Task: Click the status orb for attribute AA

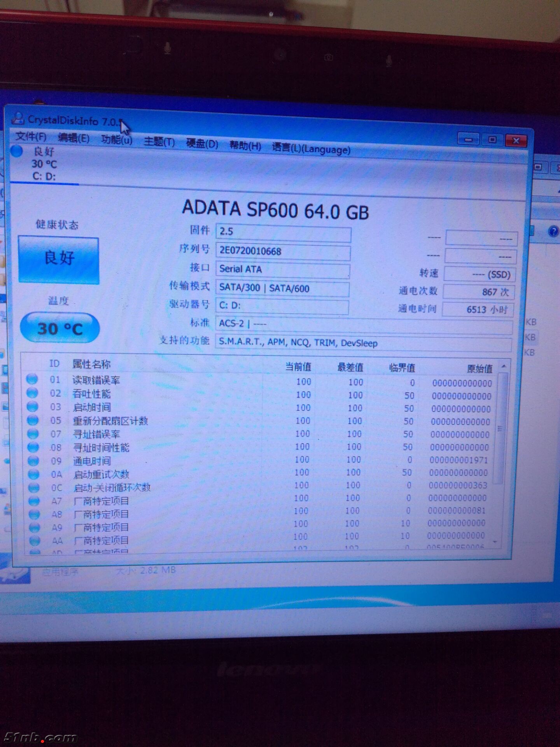Action: coord(35,541)
